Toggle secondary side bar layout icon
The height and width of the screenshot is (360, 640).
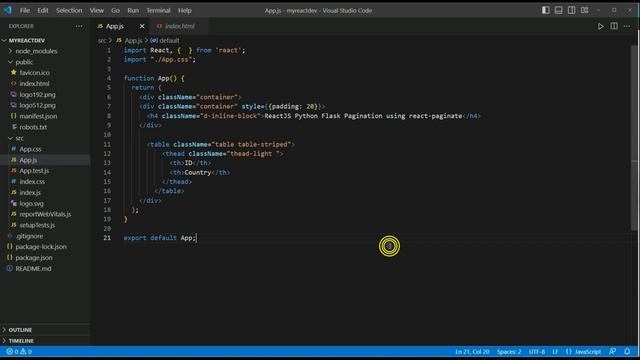point(572,10)
